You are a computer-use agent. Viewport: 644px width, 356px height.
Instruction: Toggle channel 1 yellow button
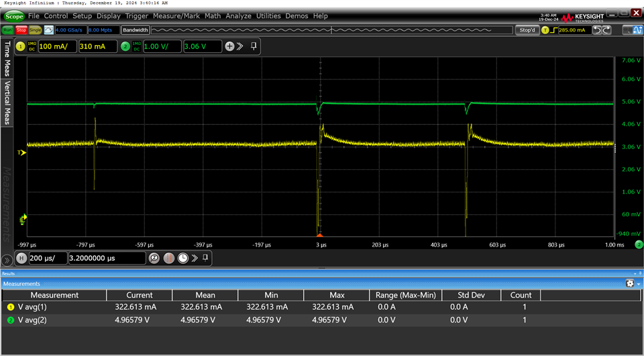[20, 46]
